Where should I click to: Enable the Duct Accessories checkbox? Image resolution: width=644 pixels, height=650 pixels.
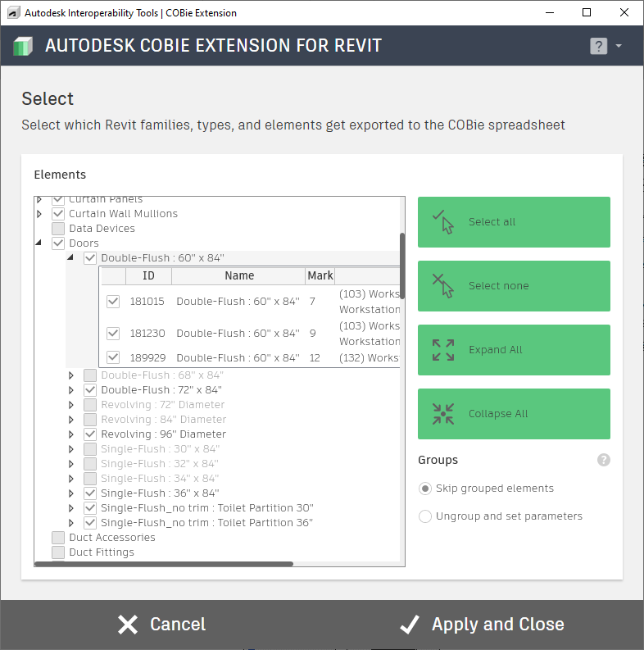coord(58,538)
